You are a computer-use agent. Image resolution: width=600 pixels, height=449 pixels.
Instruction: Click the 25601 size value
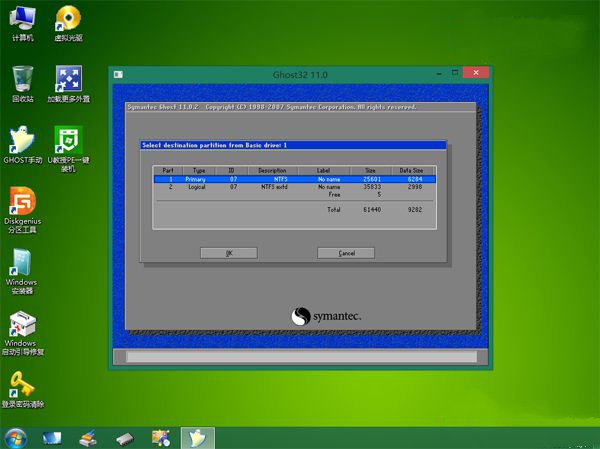(x=372, y=179)
